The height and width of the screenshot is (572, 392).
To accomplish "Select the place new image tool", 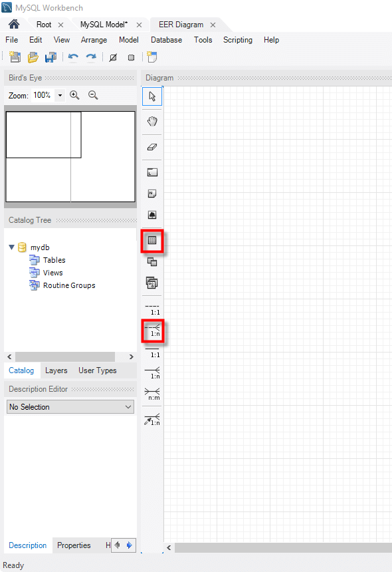I will pos(152,214).
